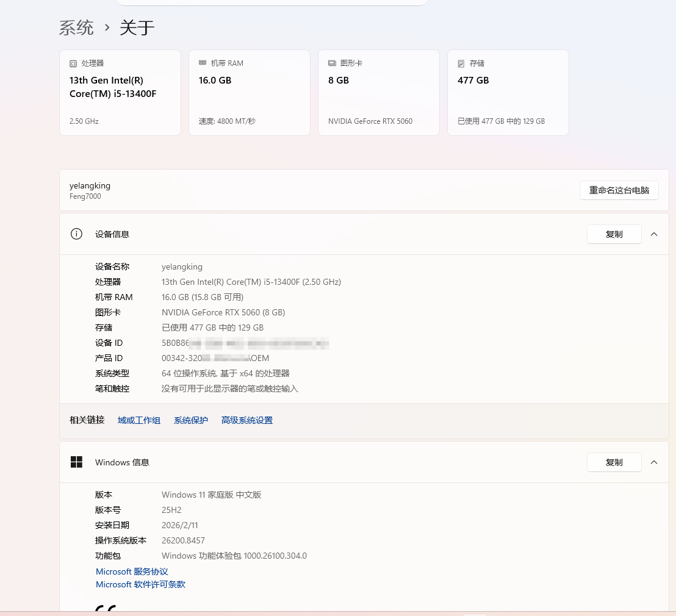
Task: Collapse the Windows 信息 section chevron
Action: [x=654, y=462]
